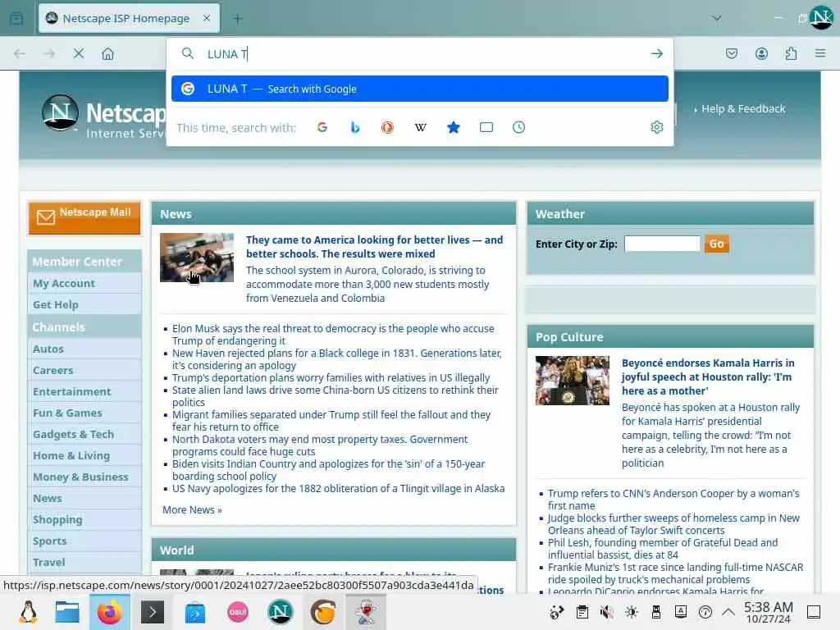The width and height of the screenshot is (840, 630).
Task: Choose the DuckDuckGo search shortcut icon
Action: pyautogui.click(x=387, y=127)
